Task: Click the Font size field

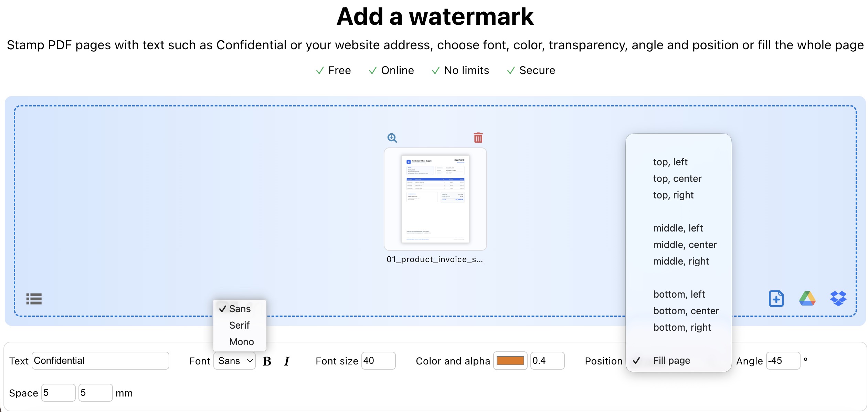Action: [x=378, y=361]
